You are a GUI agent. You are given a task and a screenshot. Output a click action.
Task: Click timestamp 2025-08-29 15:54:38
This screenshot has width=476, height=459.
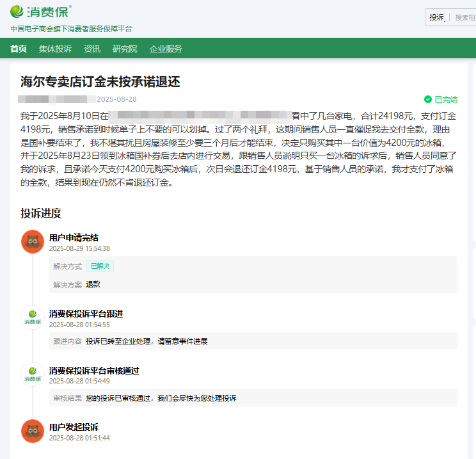click(79, 248)
